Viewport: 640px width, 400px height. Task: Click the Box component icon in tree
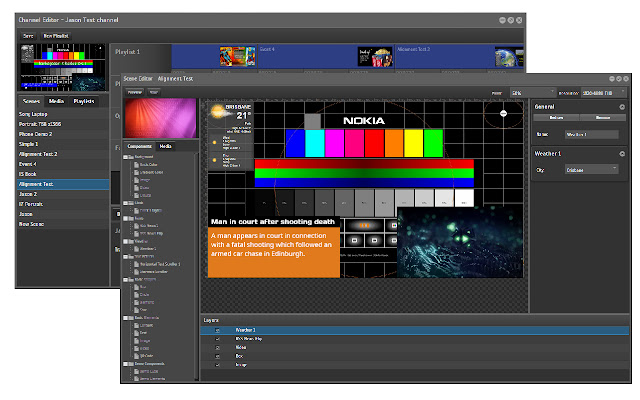coord(137,287)
